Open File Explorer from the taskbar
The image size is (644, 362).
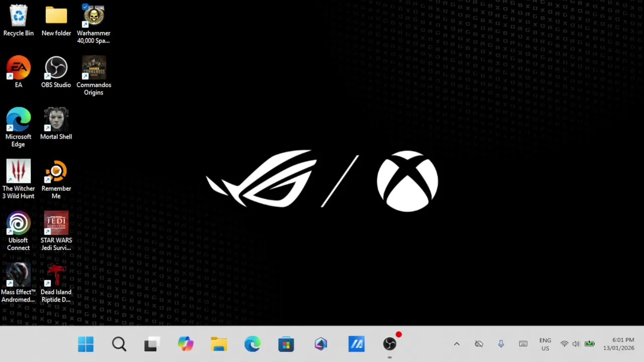point(219,344)
